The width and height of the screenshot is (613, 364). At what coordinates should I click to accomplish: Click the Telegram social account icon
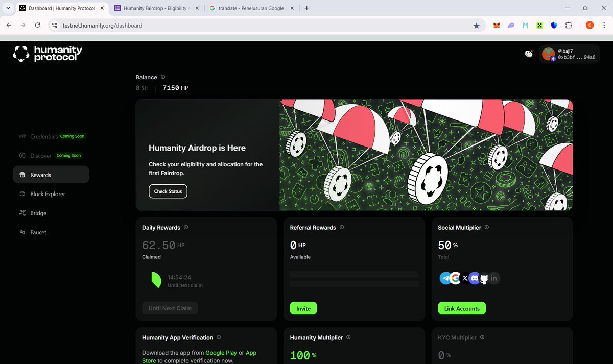[445, 278]
